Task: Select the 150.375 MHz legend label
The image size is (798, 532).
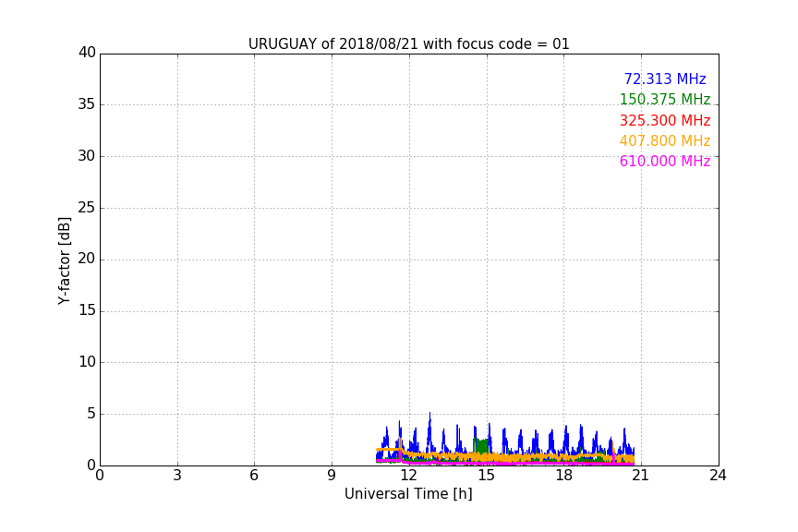Action: 665,99
